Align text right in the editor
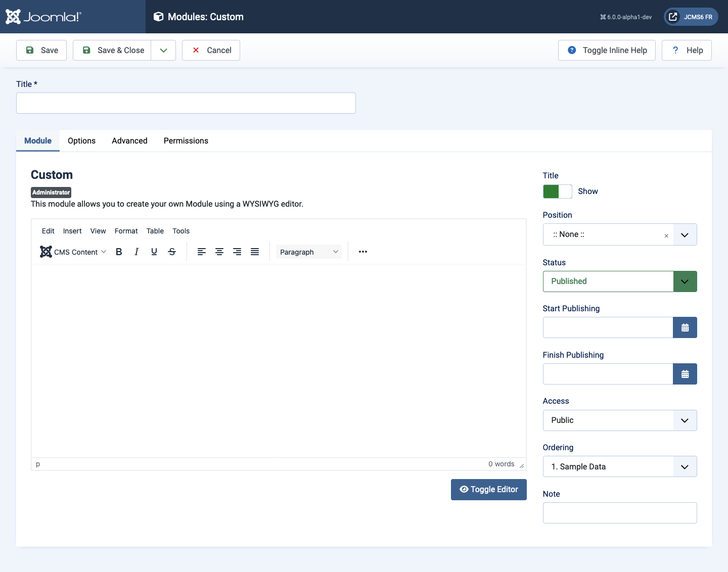 click(237, 252)
